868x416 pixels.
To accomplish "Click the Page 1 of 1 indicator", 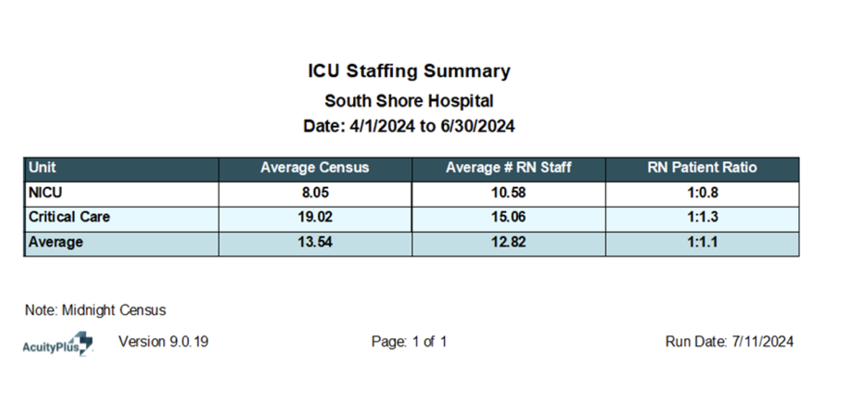I will pyautogui.click(x=409, y=342).
